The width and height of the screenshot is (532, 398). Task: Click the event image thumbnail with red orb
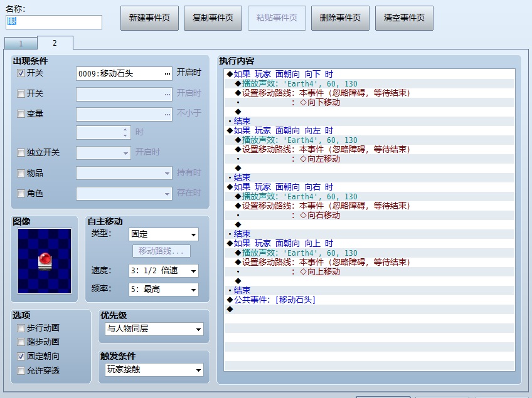coord(45,261)
